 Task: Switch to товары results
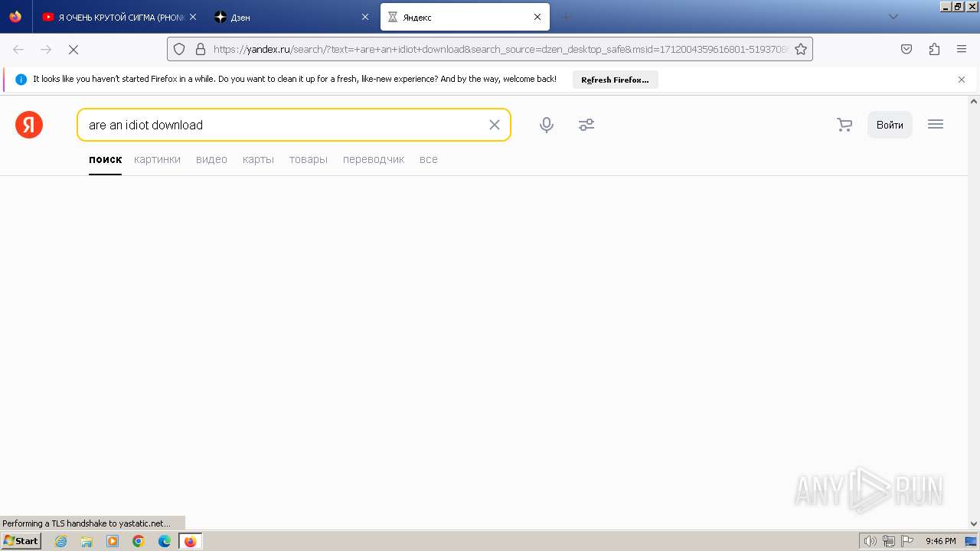tap(309, 159)
